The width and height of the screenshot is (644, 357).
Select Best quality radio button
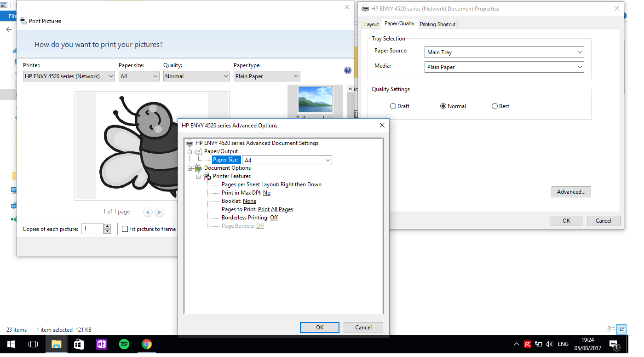494,106
